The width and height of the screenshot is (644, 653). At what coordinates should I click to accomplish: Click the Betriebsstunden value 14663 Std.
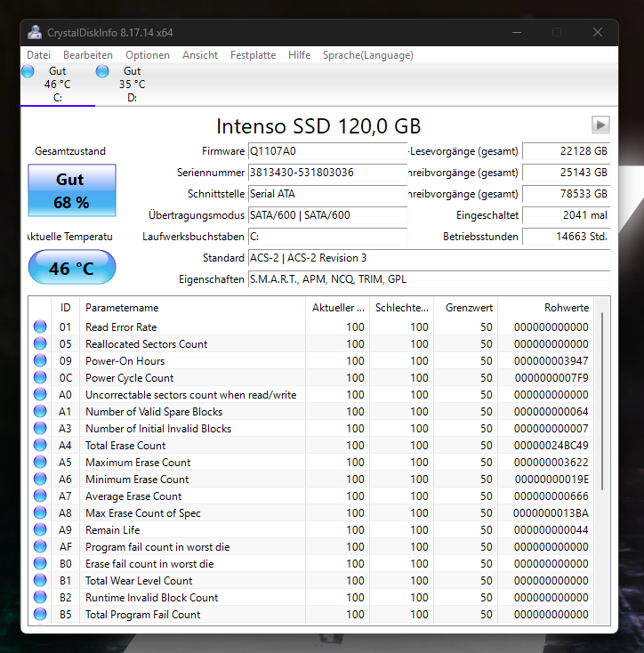[566, 237]
